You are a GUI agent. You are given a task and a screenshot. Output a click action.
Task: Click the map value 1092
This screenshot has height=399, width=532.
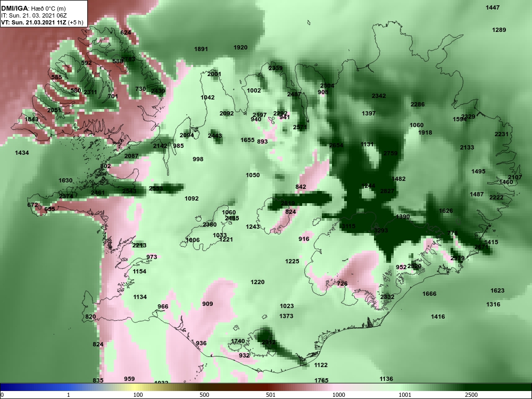(x=192, y=199)
